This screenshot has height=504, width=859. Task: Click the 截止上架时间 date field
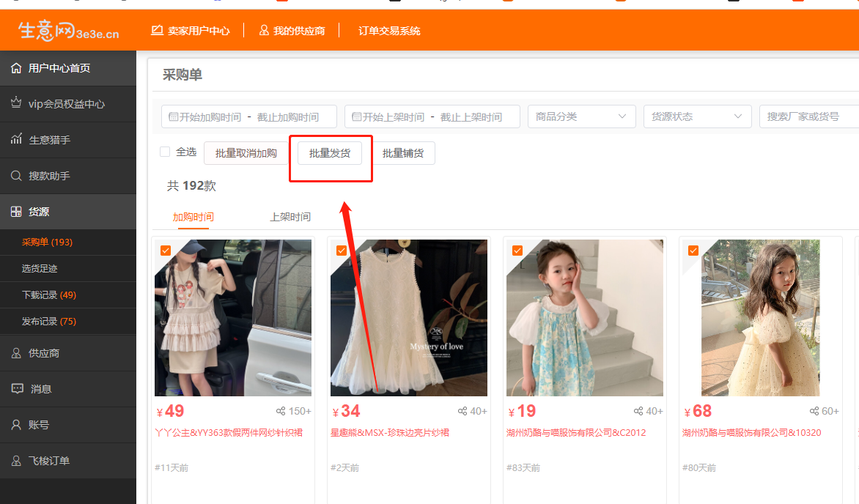(x=471, y=116)
